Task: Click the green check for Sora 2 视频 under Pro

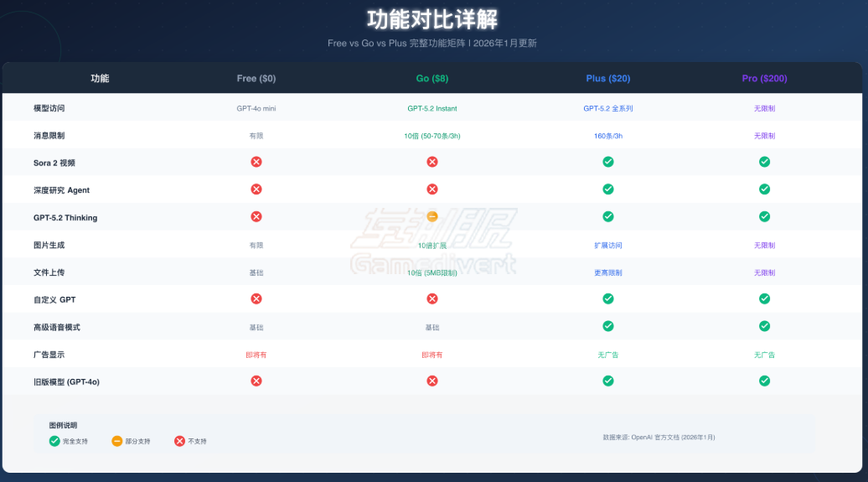Action: (764, 162)
